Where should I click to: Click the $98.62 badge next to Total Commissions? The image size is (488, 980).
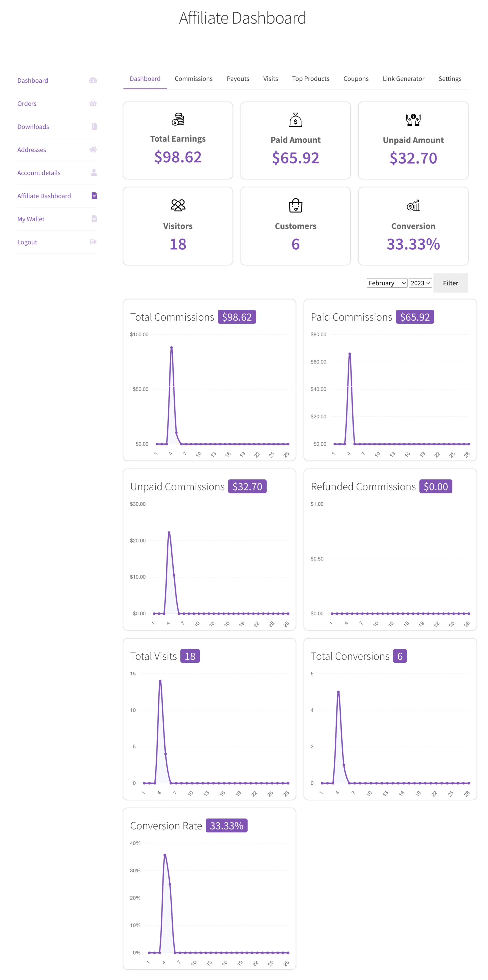tap(236, 317)
